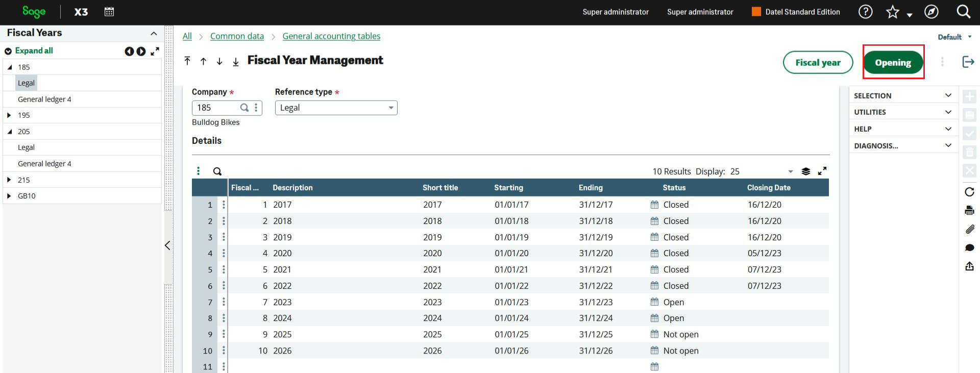Viewport: 980px width, 373px height.
Task: Click the share upload icon
Action: tap(969, 266)
